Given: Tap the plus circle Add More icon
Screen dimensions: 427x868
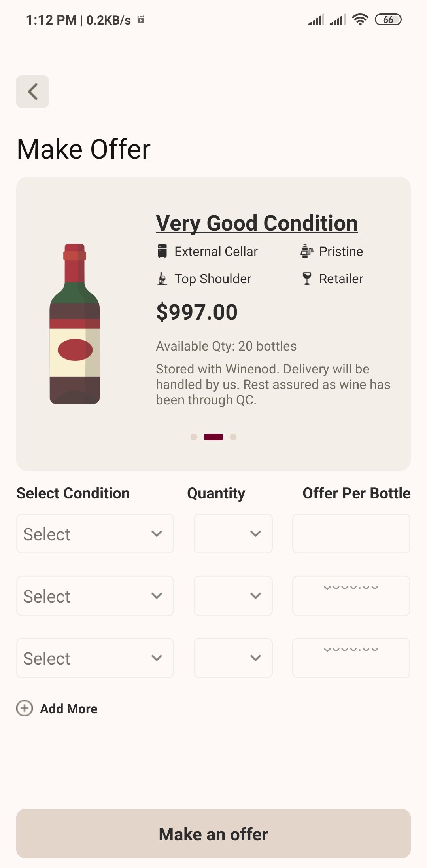Looking at the screenshot, I should point(25,708).
